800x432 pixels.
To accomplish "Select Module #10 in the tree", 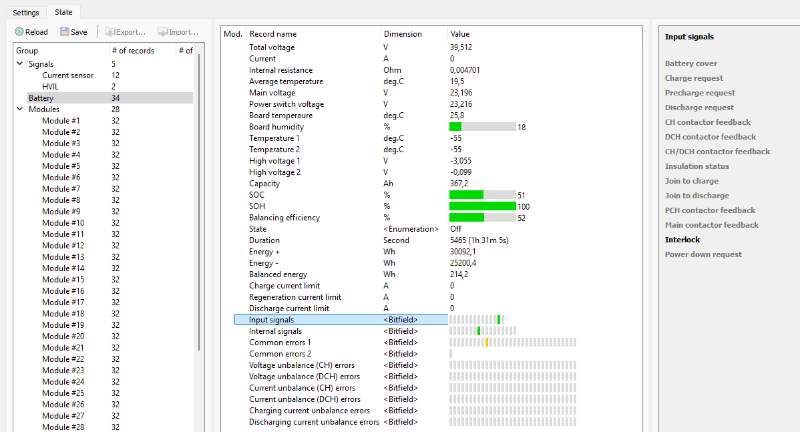I will [x=63, y=222].
